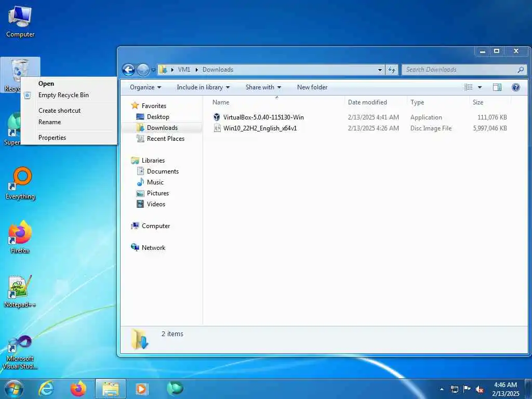Open the Include in library dropdown
The image size is (532, 399).
pos(203,87)
